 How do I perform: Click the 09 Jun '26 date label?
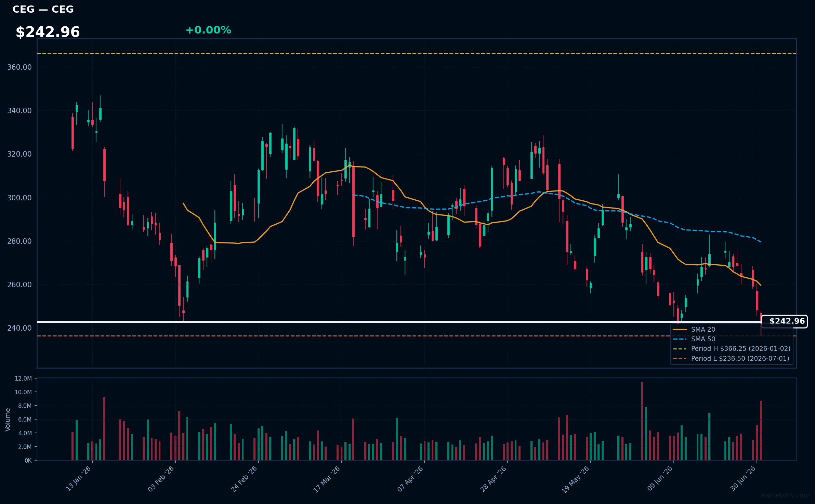pos(660,479)
